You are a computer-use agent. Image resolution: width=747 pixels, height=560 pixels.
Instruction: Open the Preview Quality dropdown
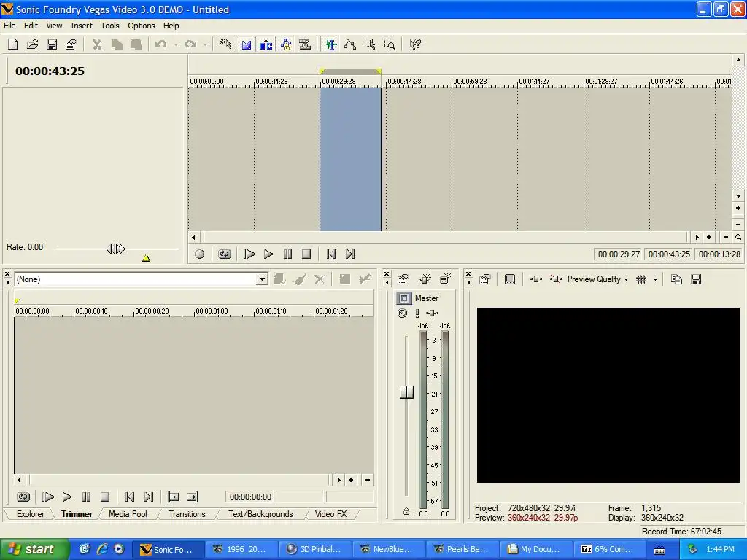click(598, 279)
